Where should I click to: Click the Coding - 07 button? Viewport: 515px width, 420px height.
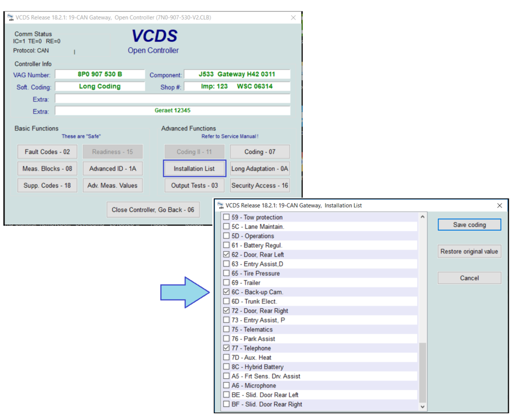(x=260, y=152)
